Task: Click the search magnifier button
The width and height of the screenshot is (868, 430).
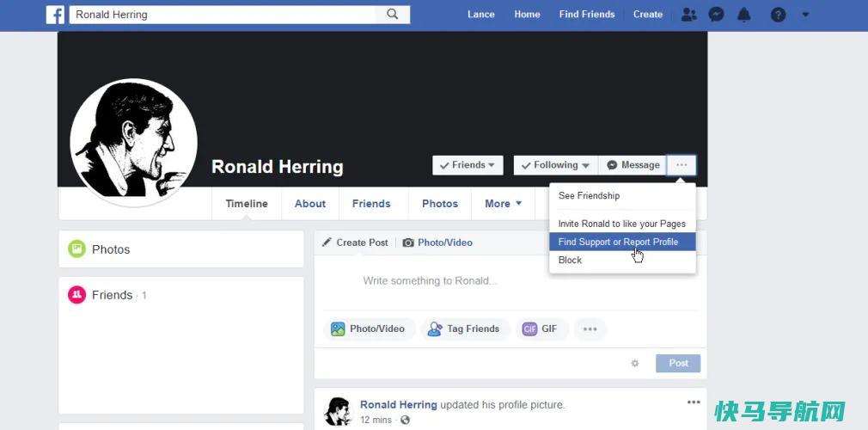Action: coord(393,15)
